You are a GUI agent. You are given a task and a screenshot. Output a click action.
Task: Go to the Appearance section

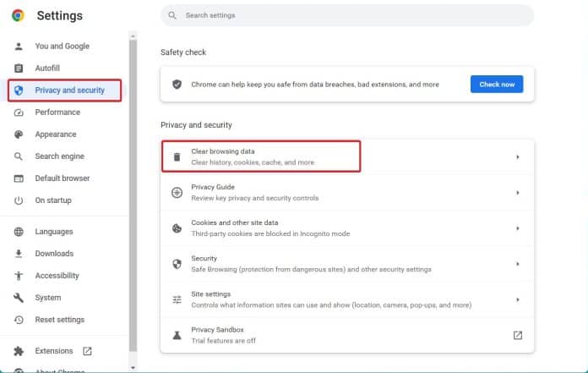(55, 134)
